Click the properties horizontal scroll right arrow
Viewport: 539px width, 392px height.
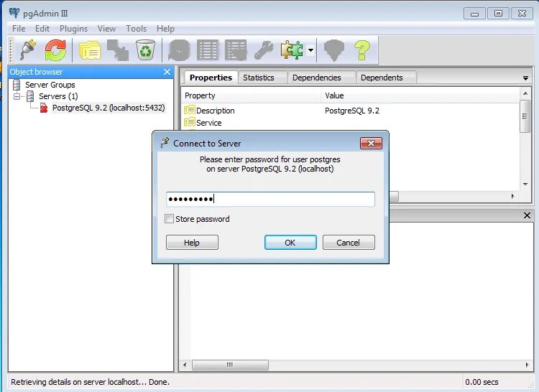(513, 196)
